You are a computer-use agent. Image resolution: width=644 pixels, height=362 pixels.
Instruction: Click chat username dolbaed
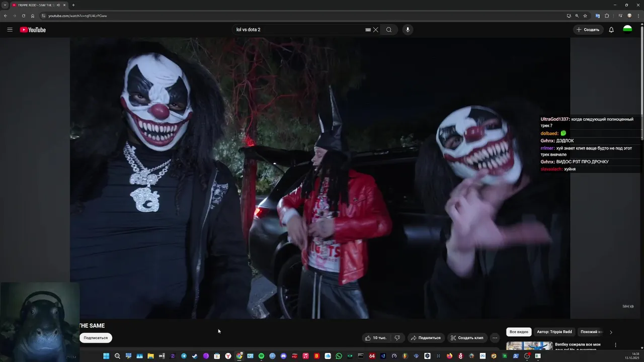tap(549, 133)
